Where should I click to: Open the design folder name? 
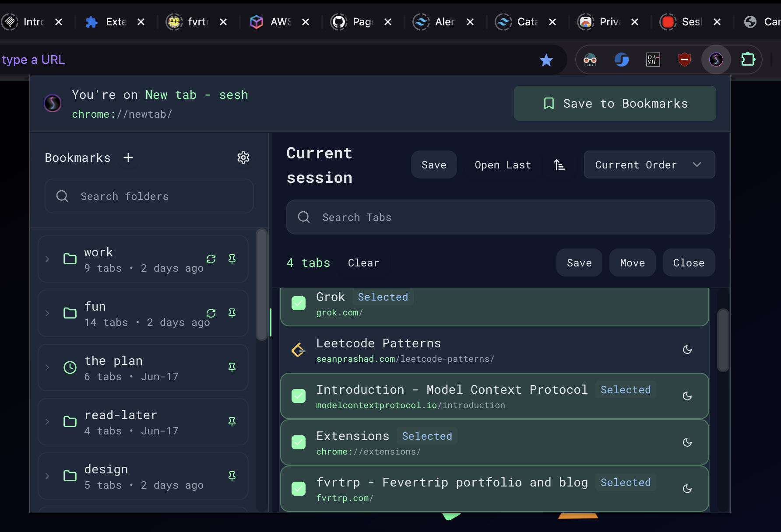coord(106,469)
